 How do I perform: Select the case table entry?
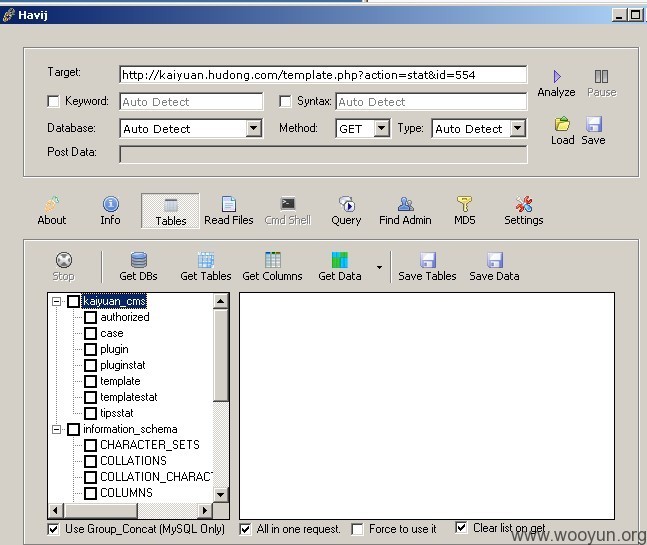tap(112, 333)
